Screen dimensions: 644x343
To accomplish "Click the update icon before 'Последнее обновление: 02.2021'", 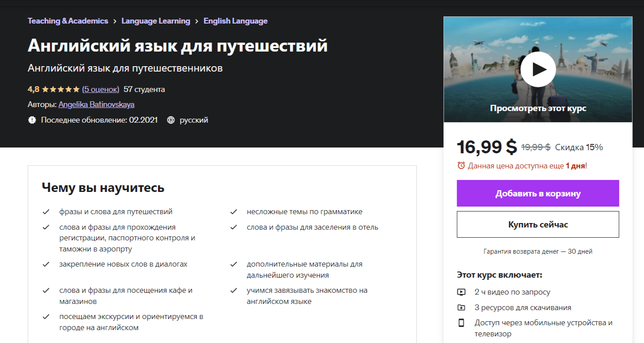I will point(32,120).
